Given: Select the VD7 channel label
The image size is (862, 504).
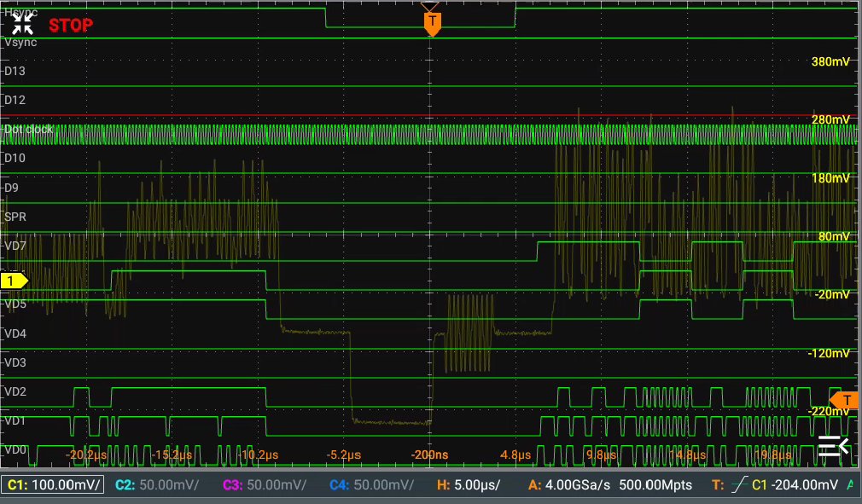Looking at the screenshot, I should point(15,246).
